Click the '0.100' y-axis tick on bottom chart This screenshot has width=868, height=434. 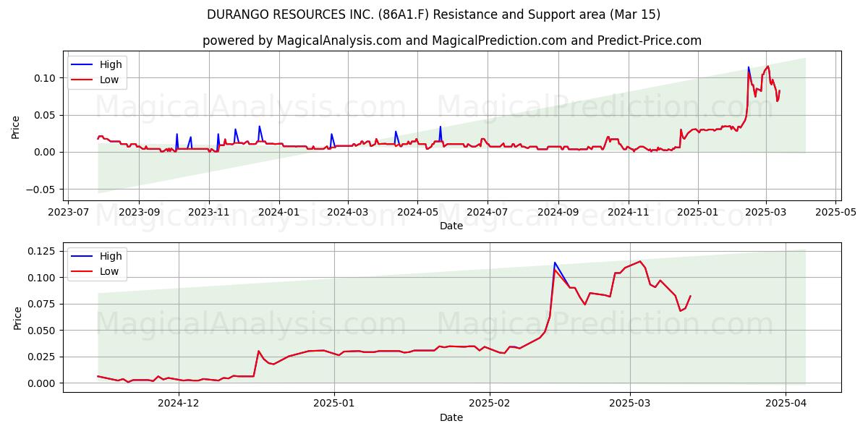coord(43,278)
